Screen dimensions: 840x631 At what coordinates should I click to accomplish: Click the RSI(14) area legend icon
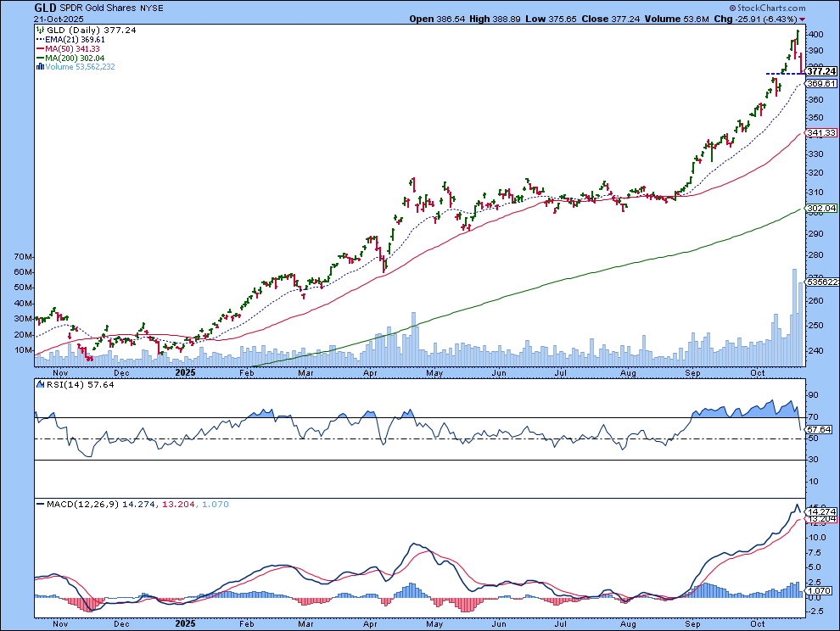[39, 384]
